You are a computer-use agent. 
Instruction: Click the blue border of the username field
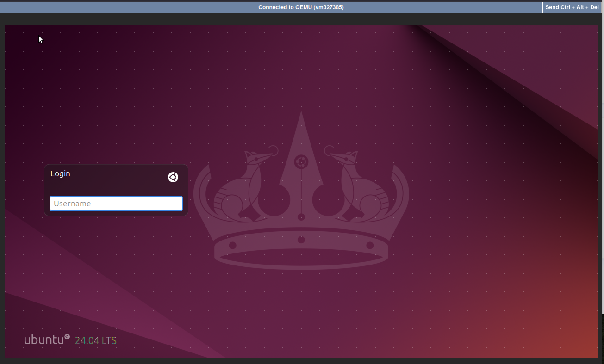[116, 196]
